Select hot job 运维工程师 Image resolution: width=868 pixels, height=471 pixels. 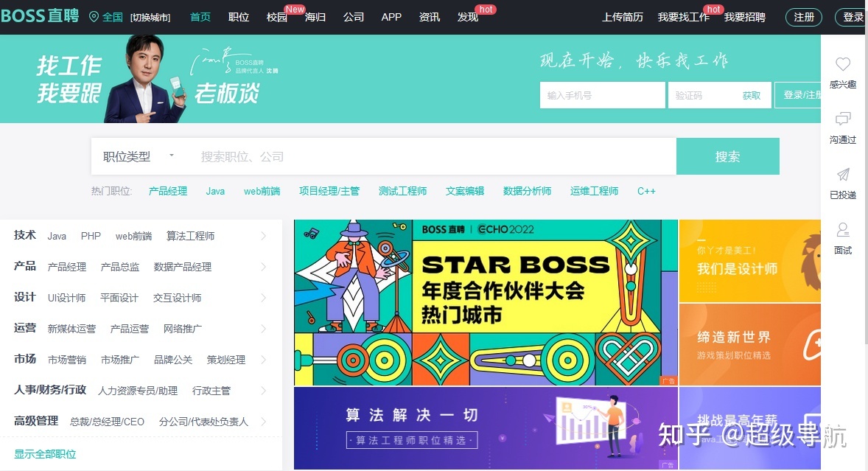click(594, 191)
